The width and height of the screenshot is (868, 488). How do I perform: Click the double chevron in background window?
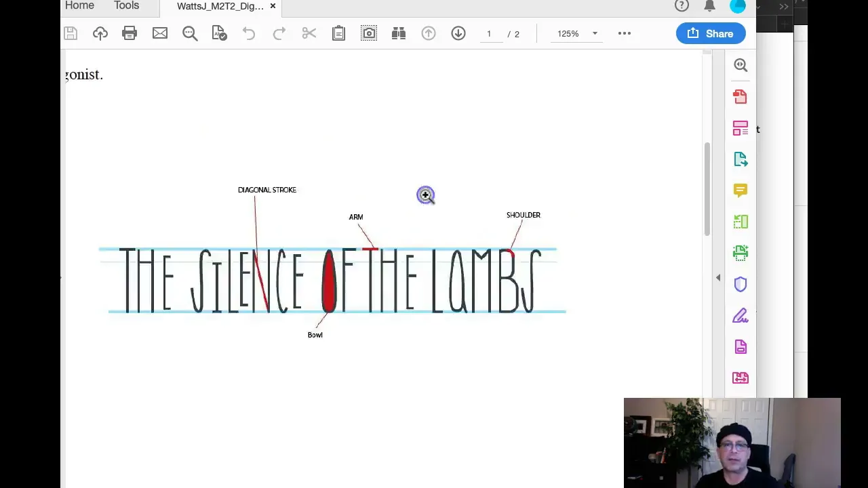pyautogui.click(x=784, y=6)
